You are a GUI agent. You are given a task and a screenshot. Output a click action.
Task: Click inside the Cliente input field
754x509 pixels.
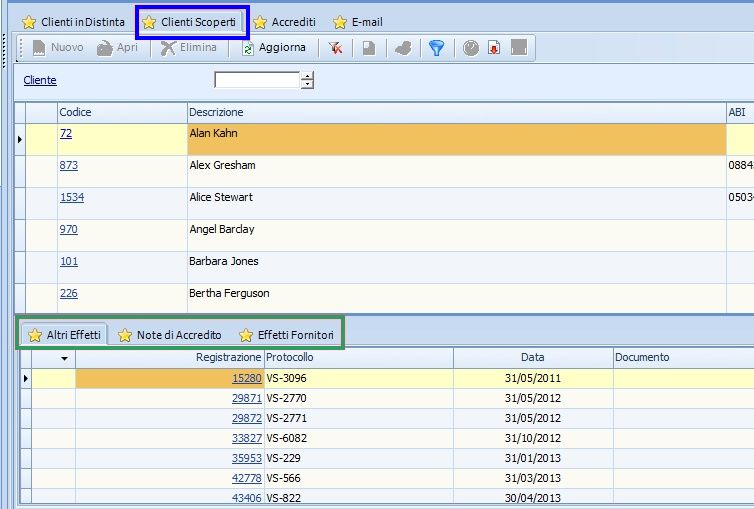(x=257, y=81)
